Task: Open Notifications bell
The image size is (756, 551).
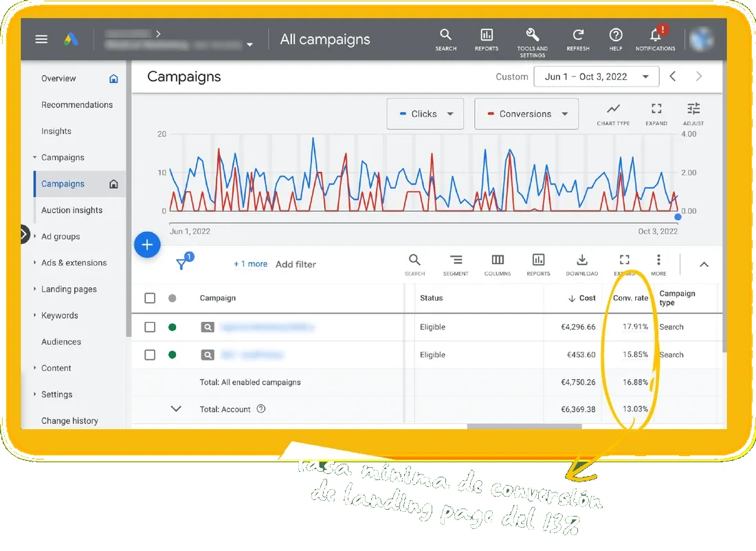Action: (x=655, y=39)
